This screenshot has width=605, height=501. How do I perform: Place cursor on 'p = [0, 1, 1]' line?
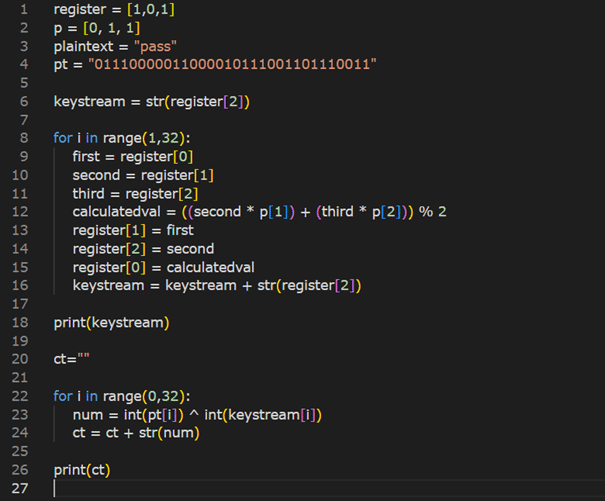pos(97,28)
